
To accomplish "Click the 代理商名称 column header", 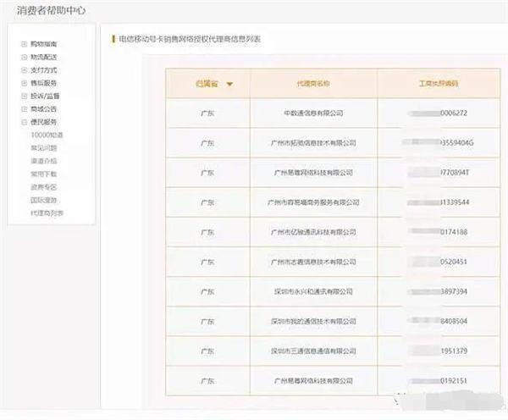I will 313,84.
